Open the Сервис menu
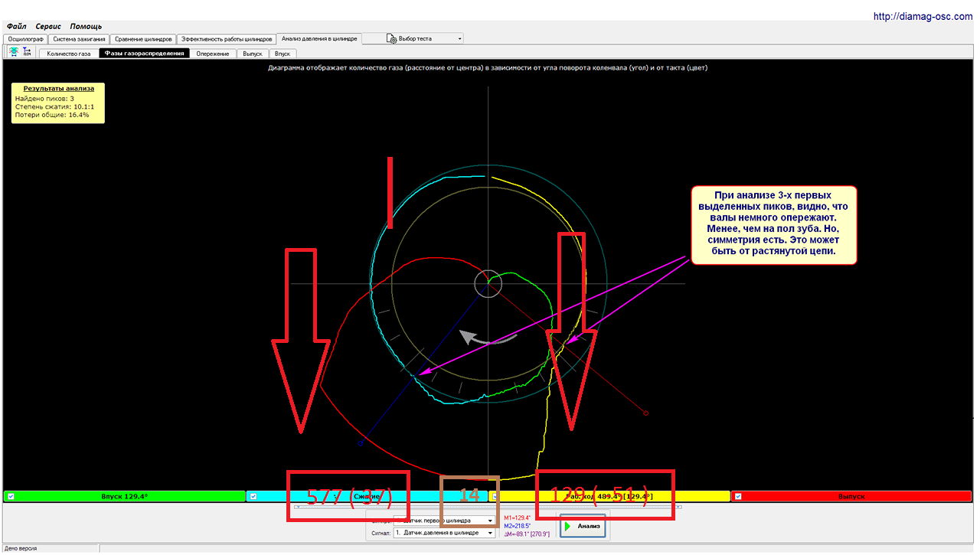980x555 pixels. [x=48, y=27]
